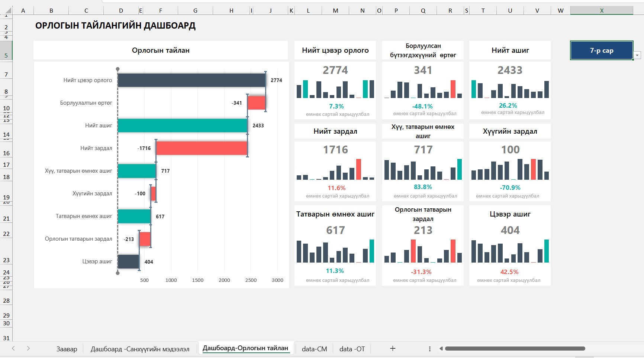Click the Нийт цэвэр орлого 2774 bar
Image resolution: width=644 pixels, height=358 pixels.
(x=191, y=80)
